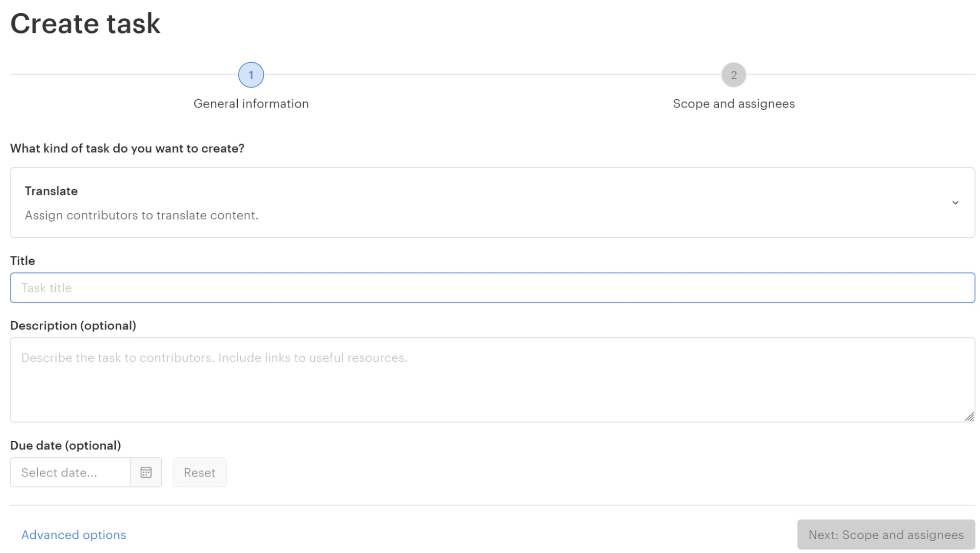Click 'Assign contributors to translate content' text

click(x=141, y=215)
